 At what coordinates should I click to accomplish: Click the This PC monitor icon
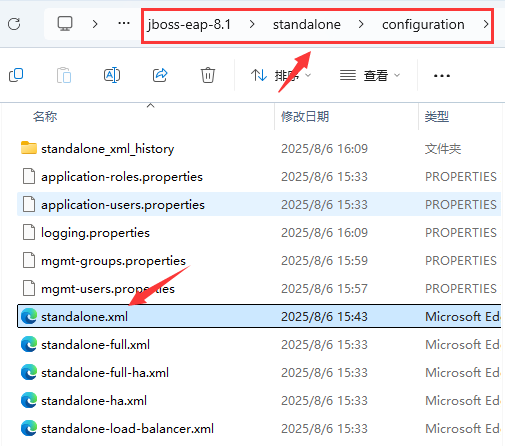point(65,24)
